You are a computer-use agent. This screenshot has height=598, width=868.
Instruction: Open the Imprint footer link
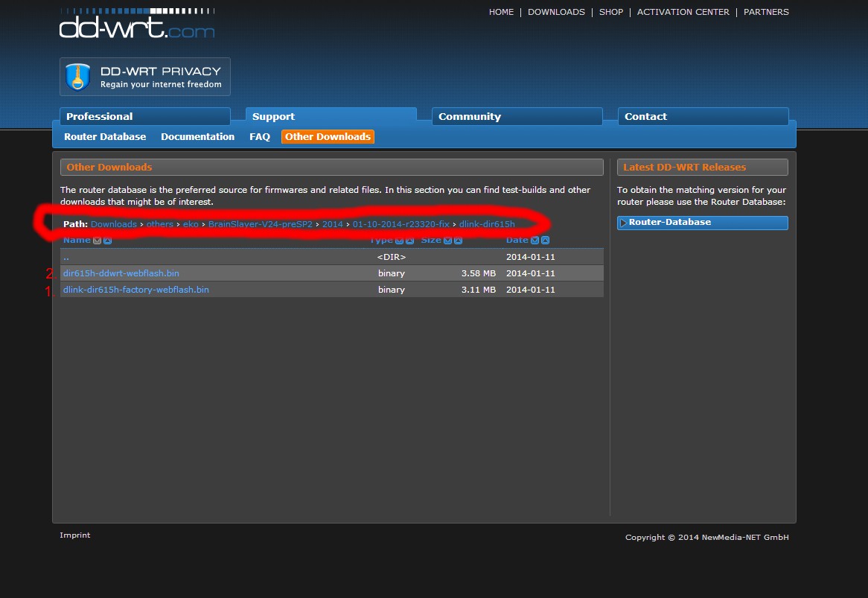74,535
